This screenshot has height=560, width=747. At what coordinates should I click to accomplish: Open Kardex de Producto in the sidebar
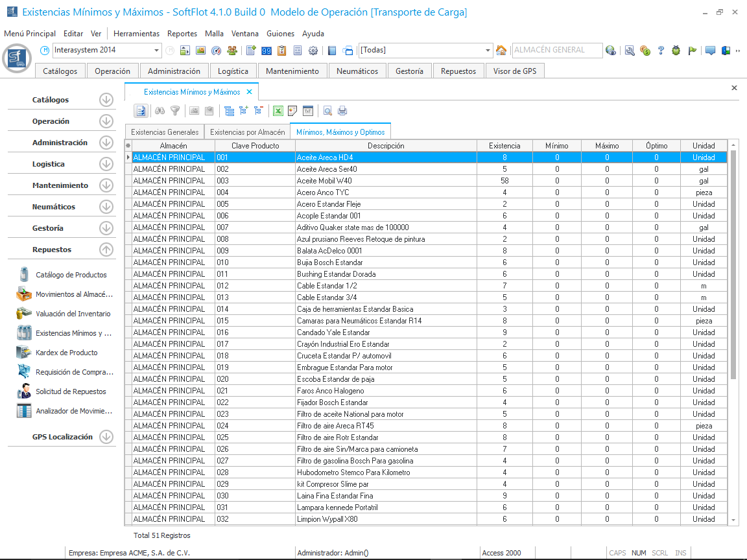[x=67, y=353]
